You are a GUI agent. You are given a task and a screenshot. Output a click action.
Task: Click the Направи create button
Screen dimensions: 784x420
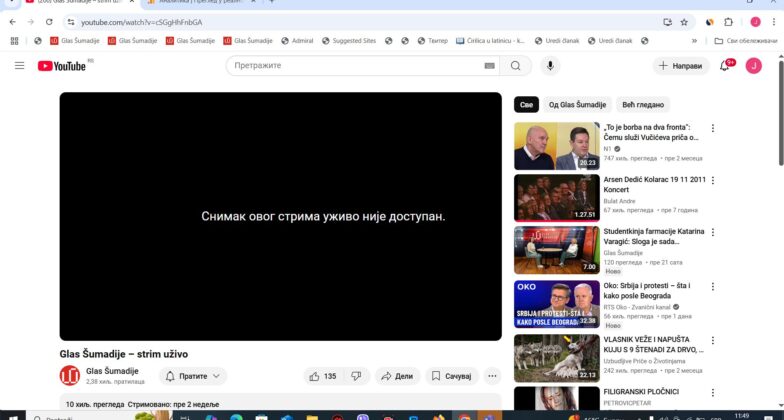(681, 66)
